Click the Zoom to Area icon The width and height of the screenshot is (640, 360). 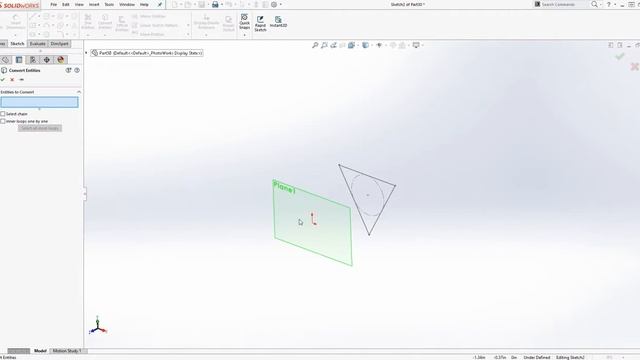coord(324,45)
